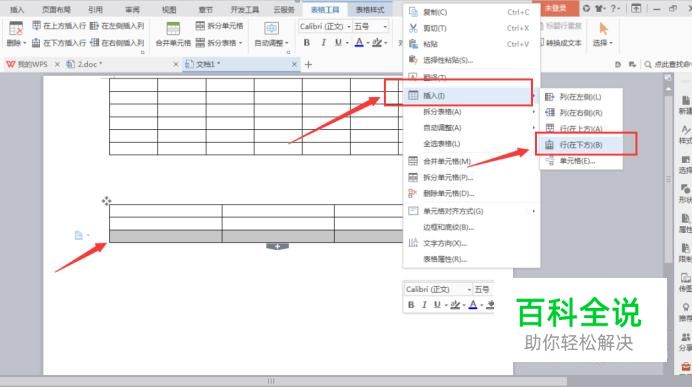The image size is (692, 387).
Task: Toggle Bold in the ribbon
Action: coord(307,43)
